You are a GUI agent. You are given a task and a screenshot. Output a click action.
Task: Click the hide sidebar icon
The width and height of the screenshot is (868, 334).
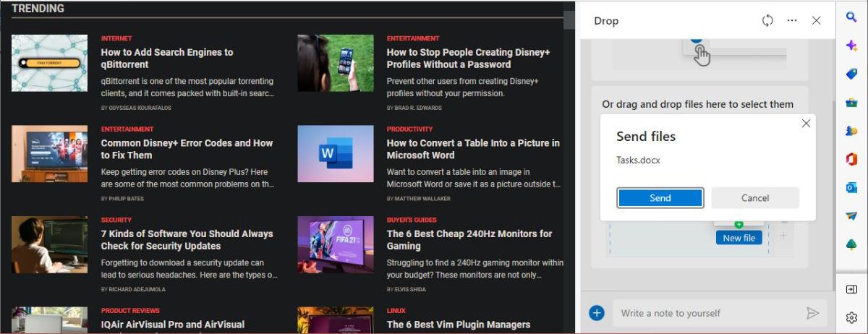[x=851, y=289]
